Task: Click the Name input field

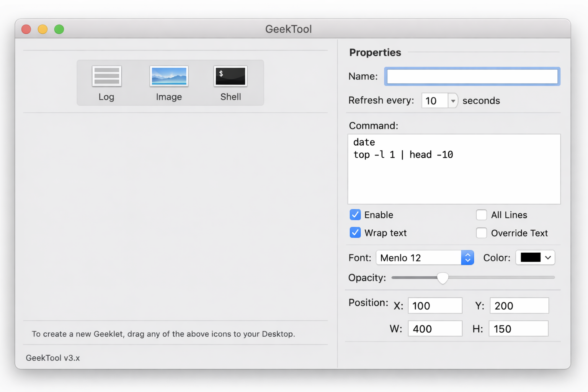Action: click(x=472, y=77)
